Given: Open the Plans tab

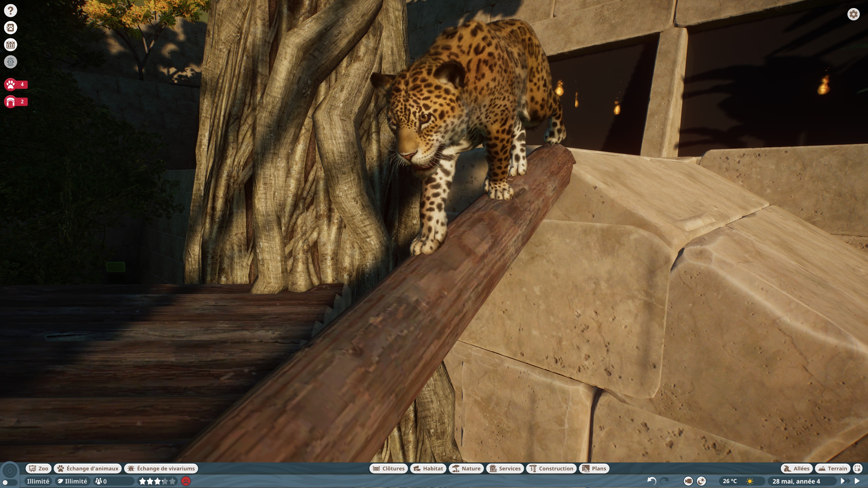Looking at the screenshot, I should pyautogui.click(x=594, y=468).
